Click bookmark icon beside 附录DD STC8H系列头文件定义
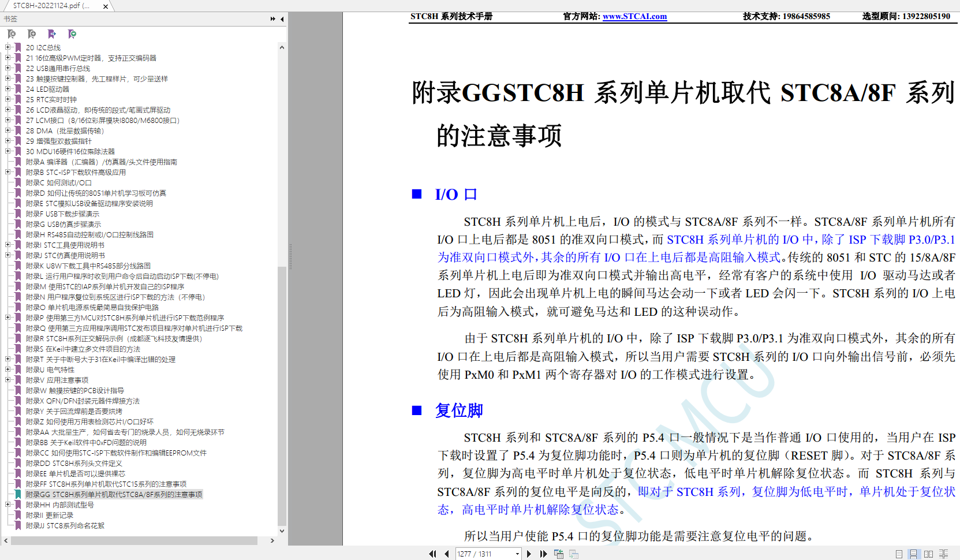960x560 pixels. [18, 463]
